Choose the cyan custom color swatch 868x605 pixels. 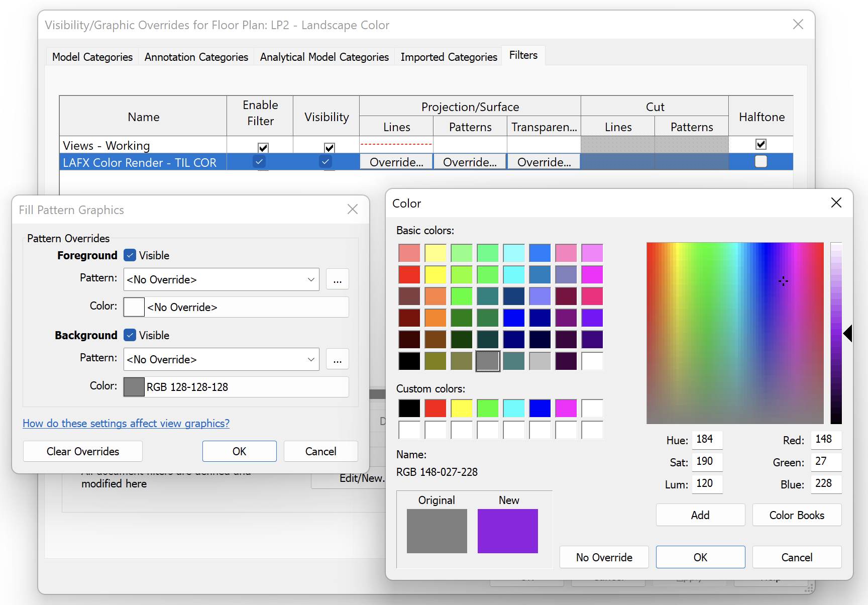(514, 408)
